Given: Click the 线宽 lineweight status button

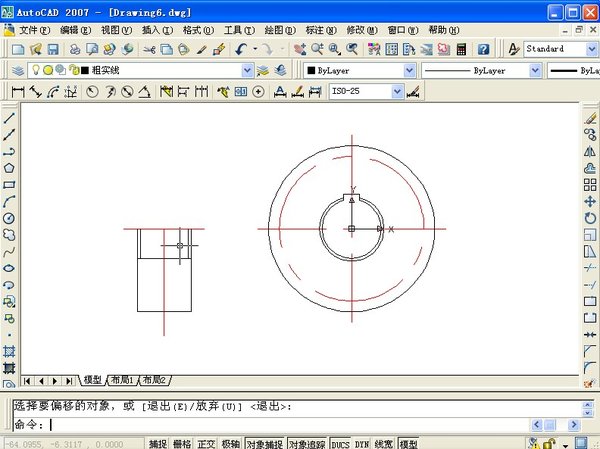Looking at the screenshot, I should [383, 443].
